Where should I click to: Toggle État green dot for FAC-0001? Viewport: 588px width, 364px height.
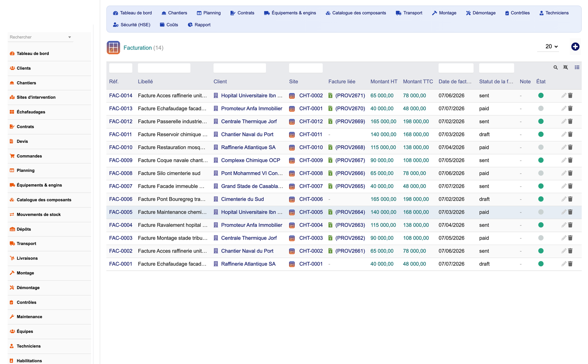click(541, 264)
